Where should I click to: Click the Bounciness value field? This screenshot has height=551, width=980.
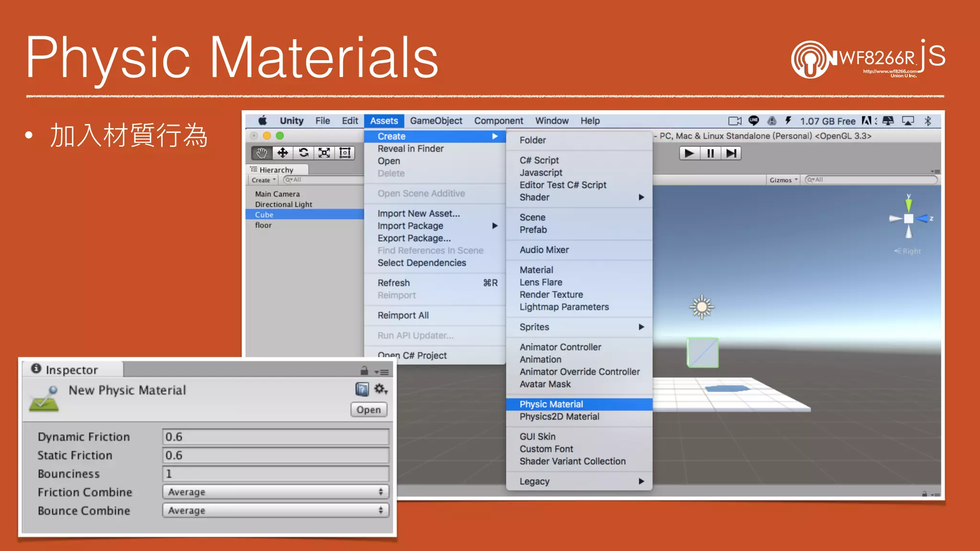point(276,474)
